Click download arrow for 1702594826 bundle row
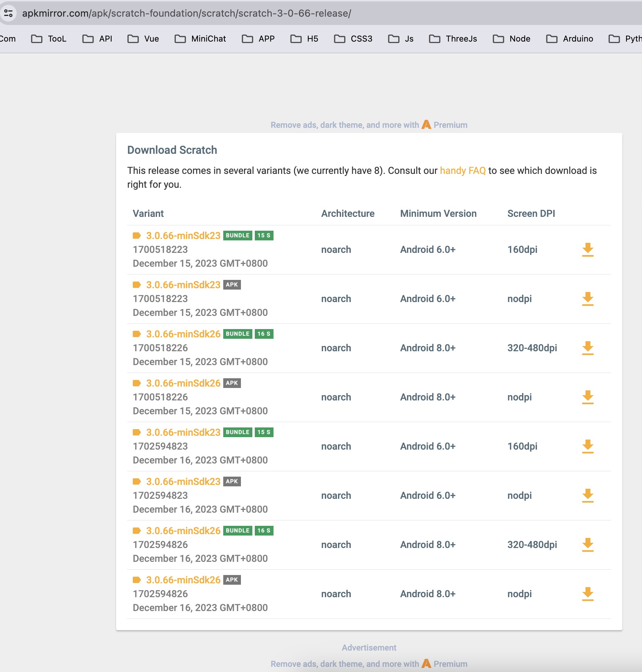Viewport: 642px width, 672px height. (x=588, y=545)
